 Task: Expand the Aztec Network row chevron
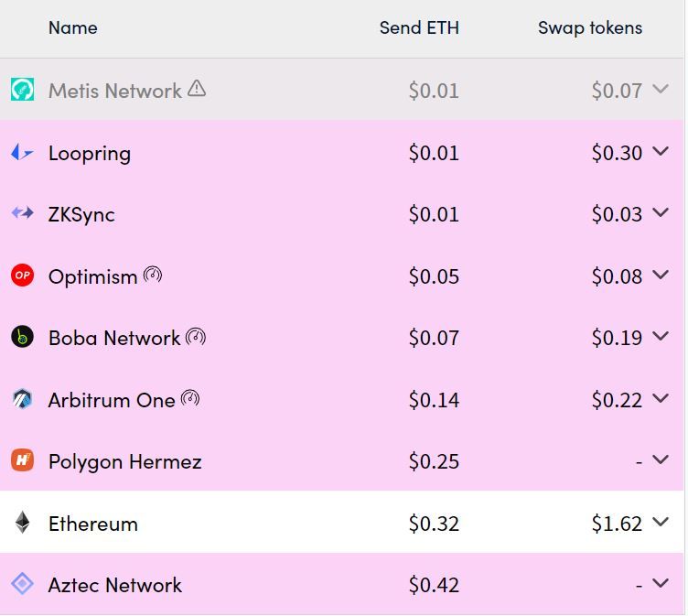tap(661, 583)
